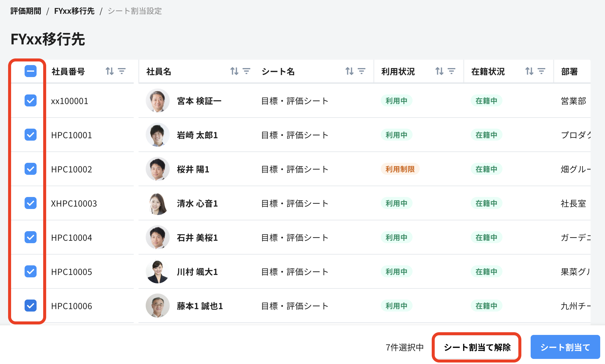Open filter for 社員名 column
Screen dimensions: 605x364
pos(246,71)
